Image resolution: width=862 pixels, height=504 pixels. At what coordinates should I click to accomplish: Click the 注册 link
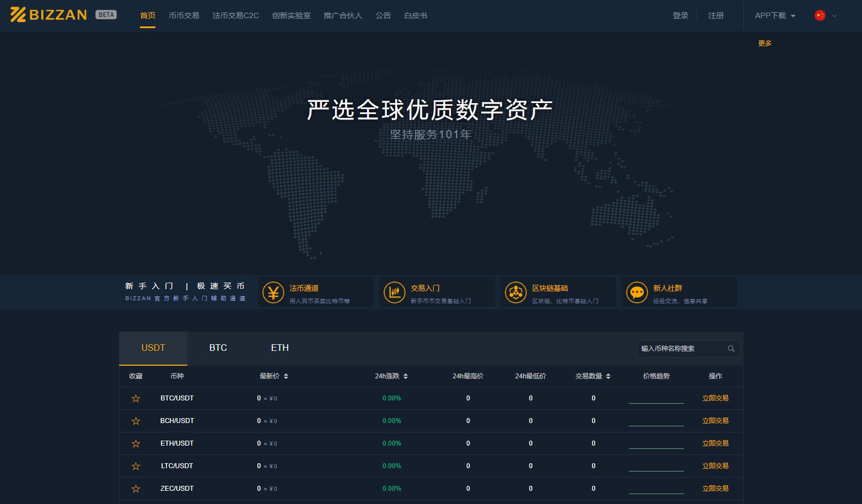[716, 15]
